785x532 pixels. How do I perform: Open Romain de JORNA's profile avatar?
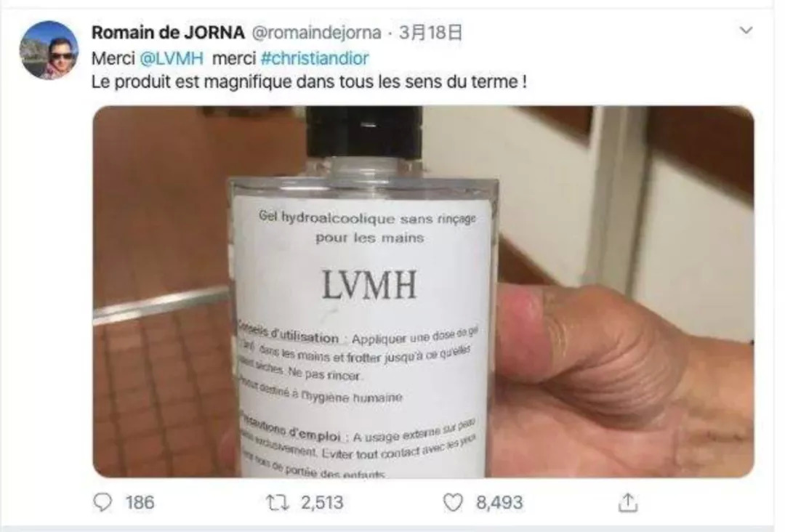(49, 50)
